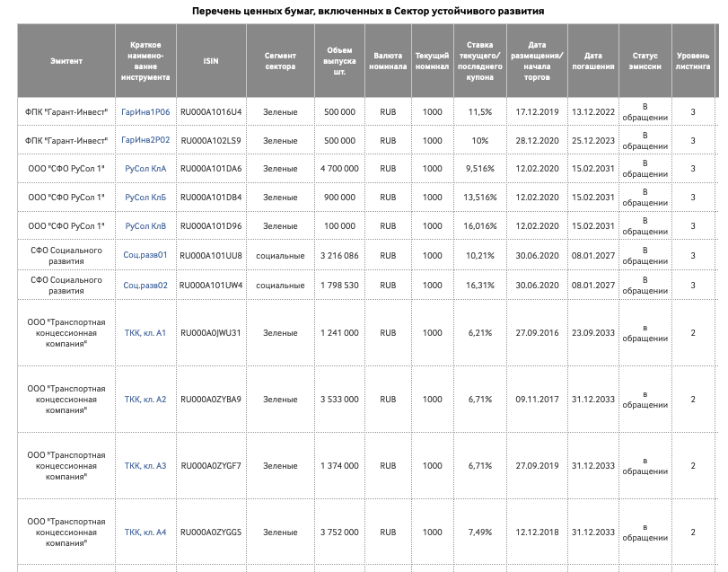Click the coupon rate 10,21% cell
Screen dimensions: 728x572
coord(479,255)
